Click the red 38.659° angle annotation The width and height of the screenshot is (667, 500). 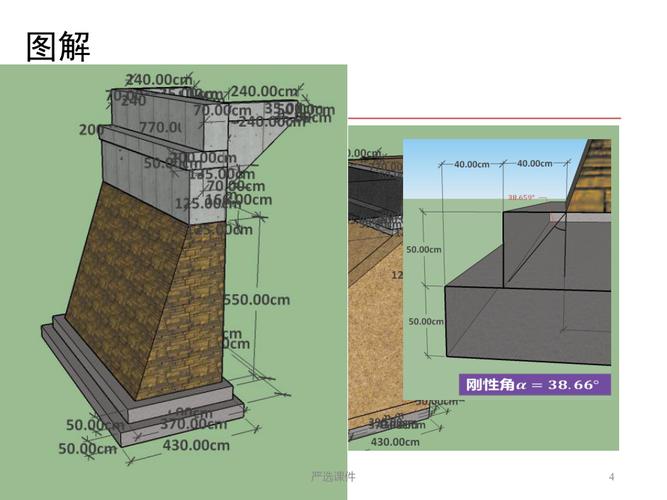pyautogui.click(x=521, y=197)
